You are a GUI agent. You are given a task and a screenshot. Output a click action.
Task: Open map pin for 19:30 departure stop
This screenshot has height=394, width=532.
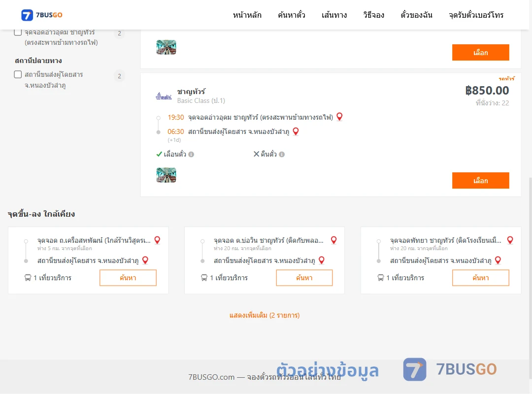[339, 117]
